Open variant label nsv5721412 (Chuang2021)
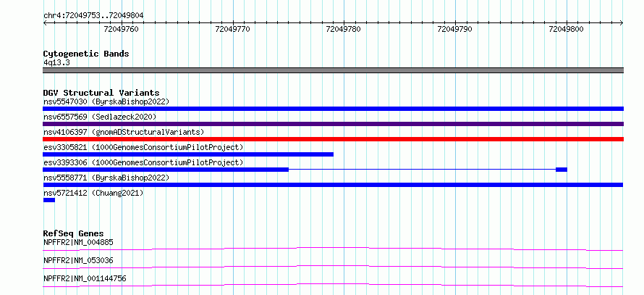Viewport: 644px width, 295px height. coord(93,193)
